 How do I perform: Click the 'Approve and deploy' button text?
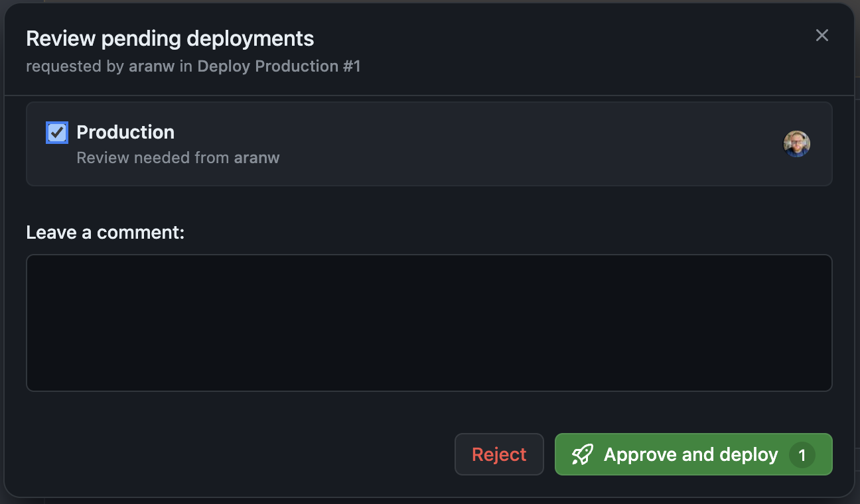click(690, 455)
